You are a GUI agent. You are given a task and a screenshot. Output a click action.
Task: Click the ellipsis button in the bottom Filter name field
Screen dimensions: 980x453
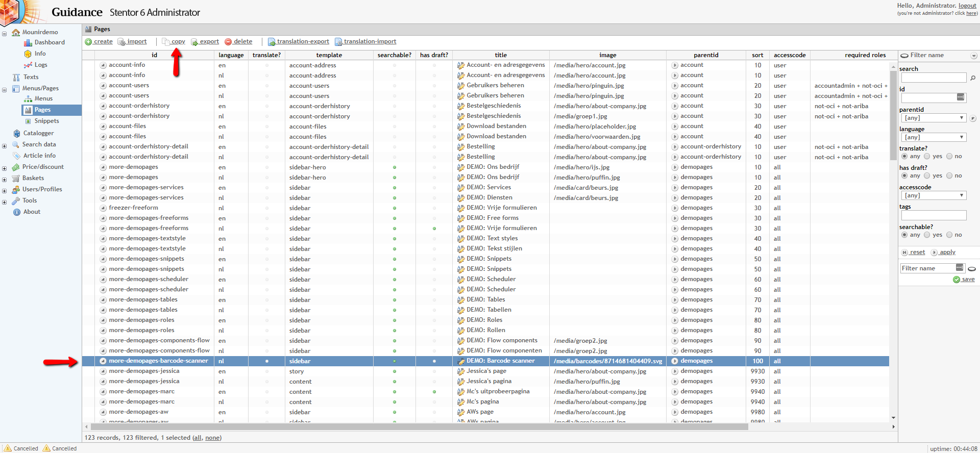960,268
